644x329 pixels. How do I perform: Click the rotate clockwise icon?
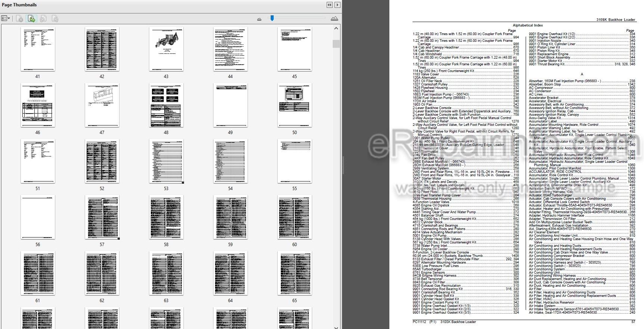pos(55,18)
